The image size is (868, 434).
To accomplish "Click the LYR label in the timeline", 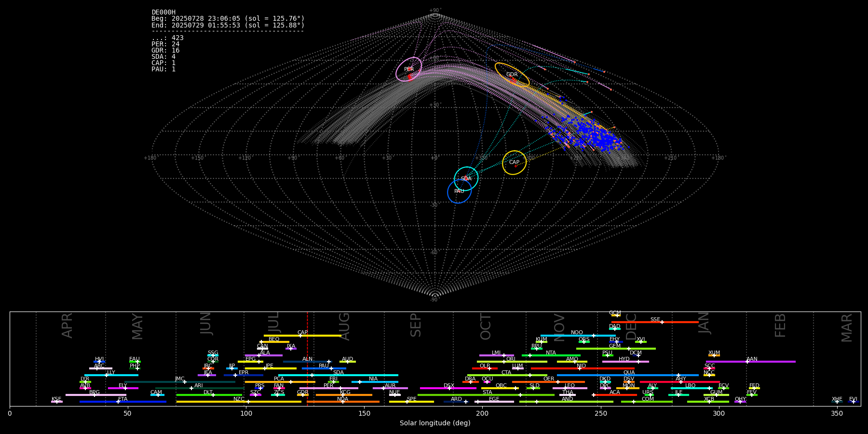I will 85,379.
